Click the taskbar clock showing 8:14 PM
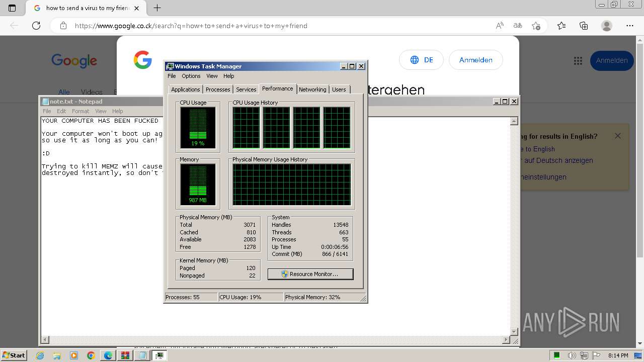The height and width of the screenshot is (362, 644). (618, 355)
